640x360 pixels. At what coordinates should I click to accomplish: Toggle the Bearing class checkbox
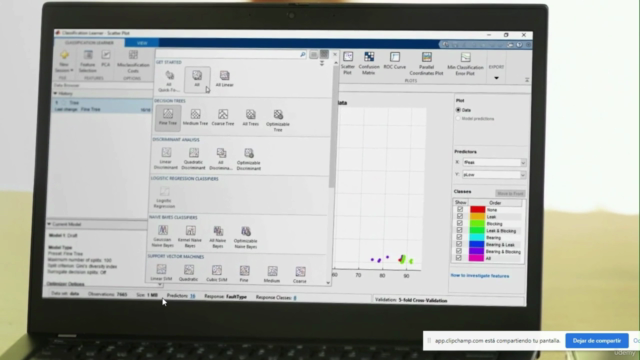[x=459, y=237]
